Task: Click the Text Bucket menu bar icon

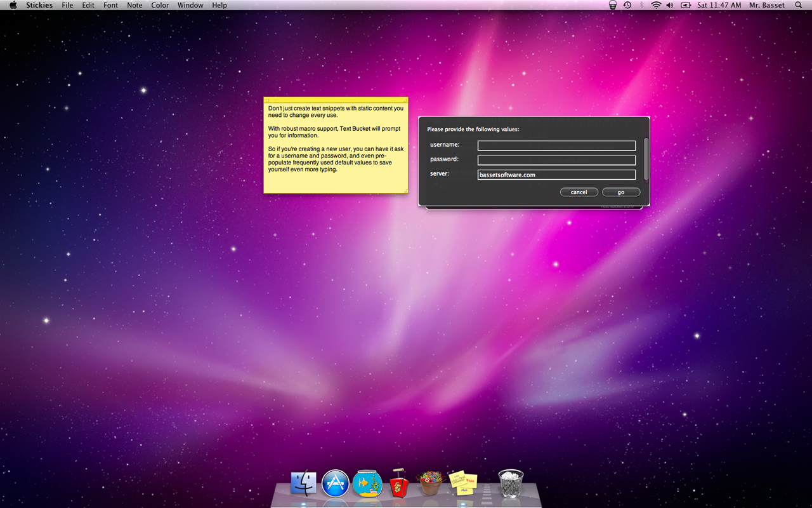Action: pyautogui.click(x=613, y=5)
